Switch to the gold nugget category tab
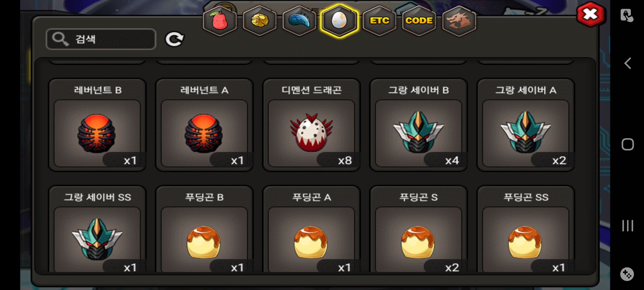 pyautogui.click(x=259, y=21)
